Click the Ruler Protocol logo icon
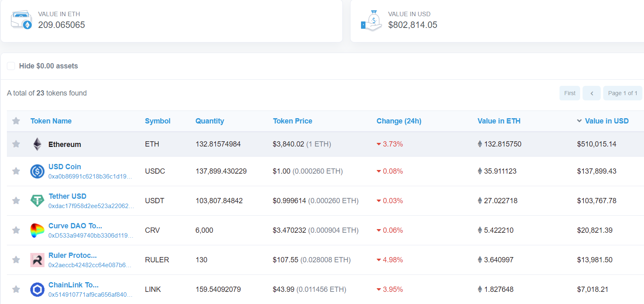This screenshot has width=644, height=304. [37, 260]
